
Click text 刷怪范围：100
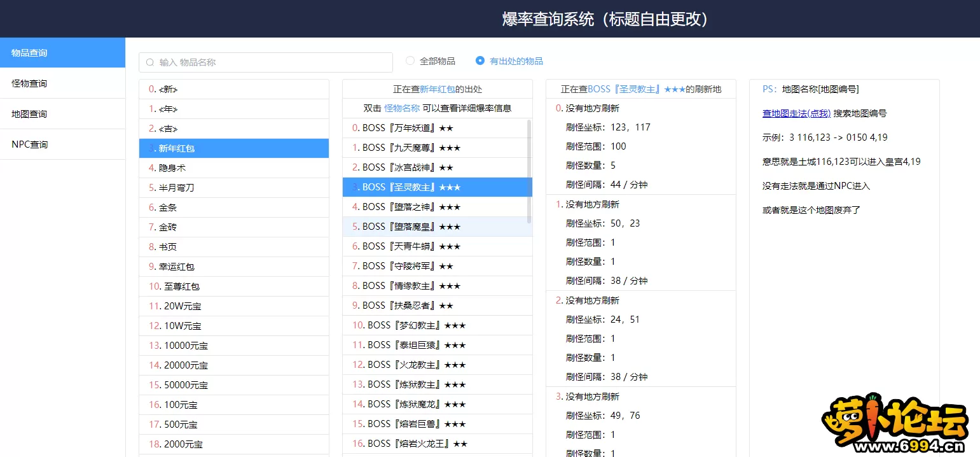[x=596, y=146]
